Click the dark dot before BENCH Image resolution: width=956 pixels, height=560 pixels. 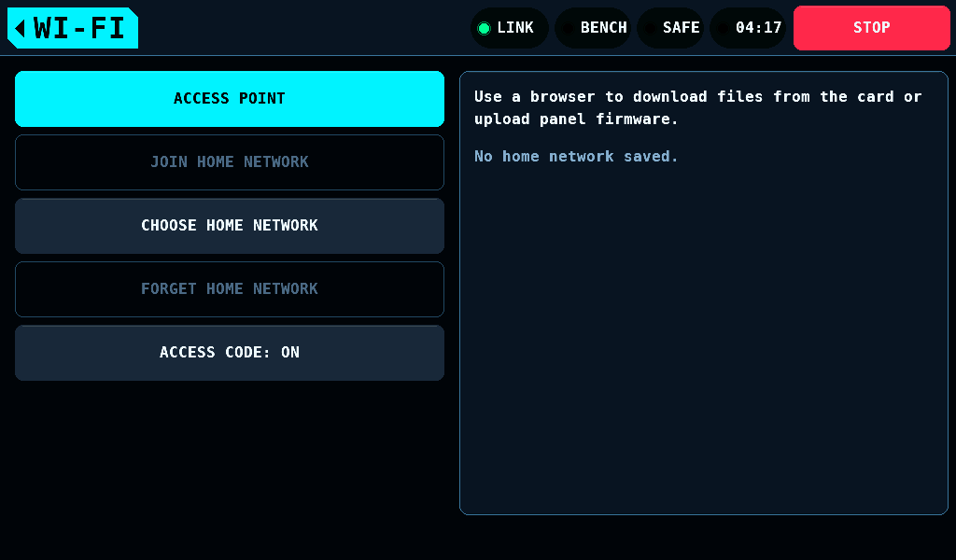tap(568, 28)
